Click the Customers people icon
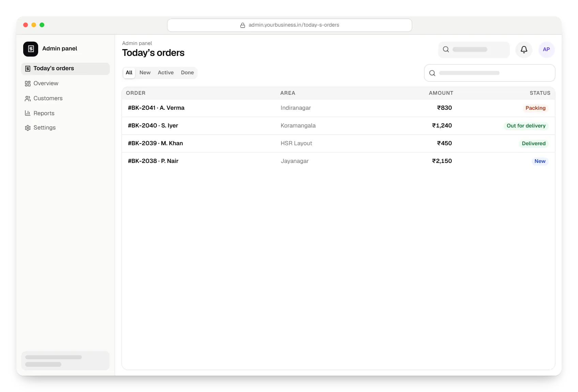The width and height of the screenshot is (578, 392). (28, 99)
